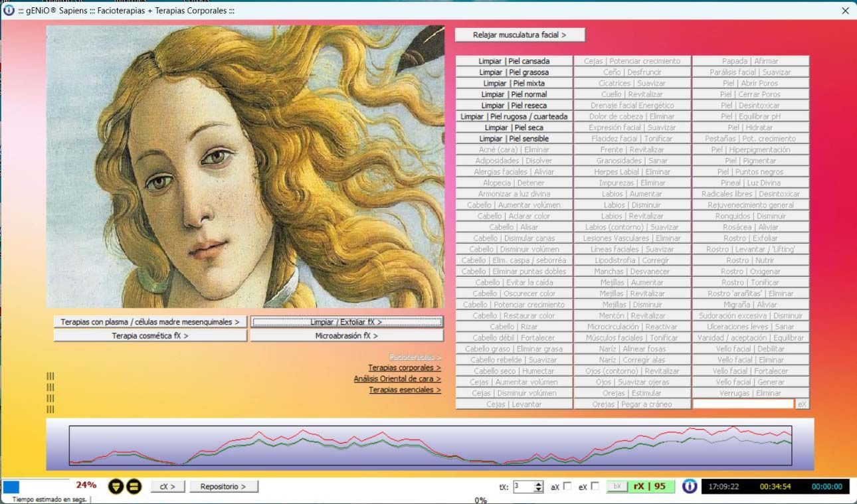Click Rostro | Levantar / 'Lifting' entry
This screenshot has height=504, width=857.
tap(751, 249)
